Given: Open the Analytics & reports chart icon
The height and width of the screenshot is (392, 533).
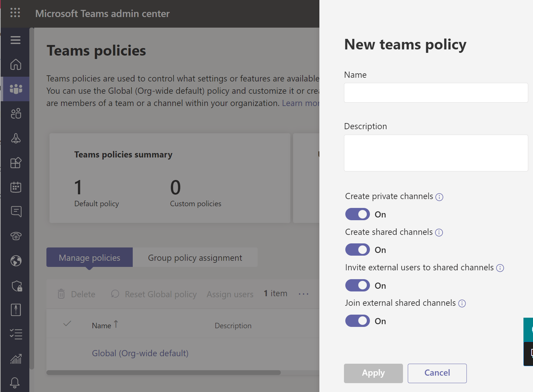Looking at the screenshot, I should 16,359.
